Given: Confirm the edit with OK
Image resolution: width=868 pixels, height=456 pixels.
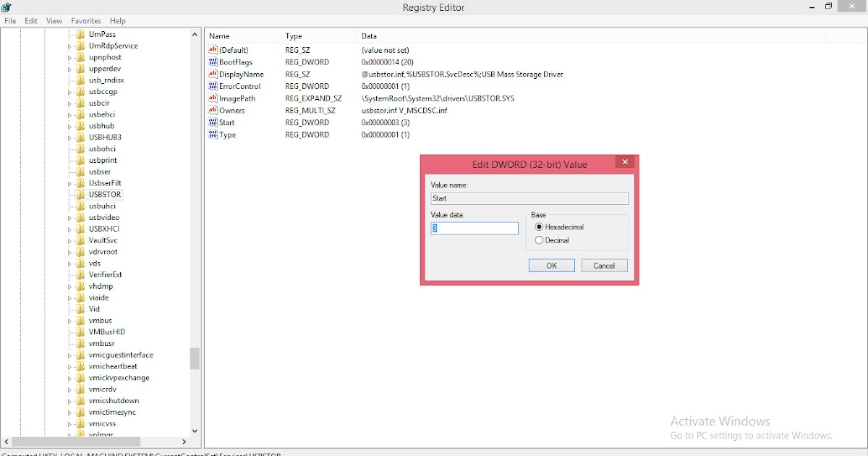Looking at the screenshot, I should pyautogui.click(x=551, y=265).
